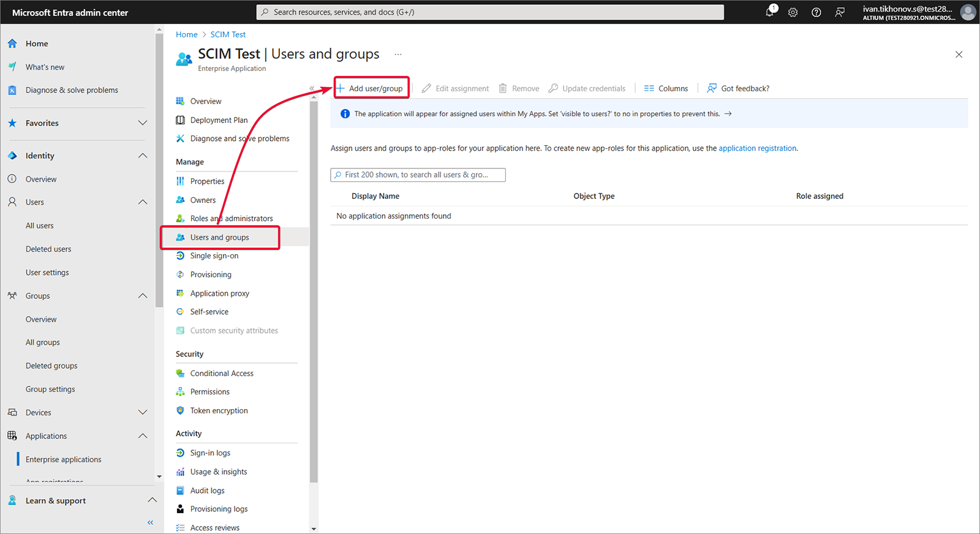Open Overview in the resource menu
Screen dimensions: 980x534
pyautogui.click(x=206, y=101)
